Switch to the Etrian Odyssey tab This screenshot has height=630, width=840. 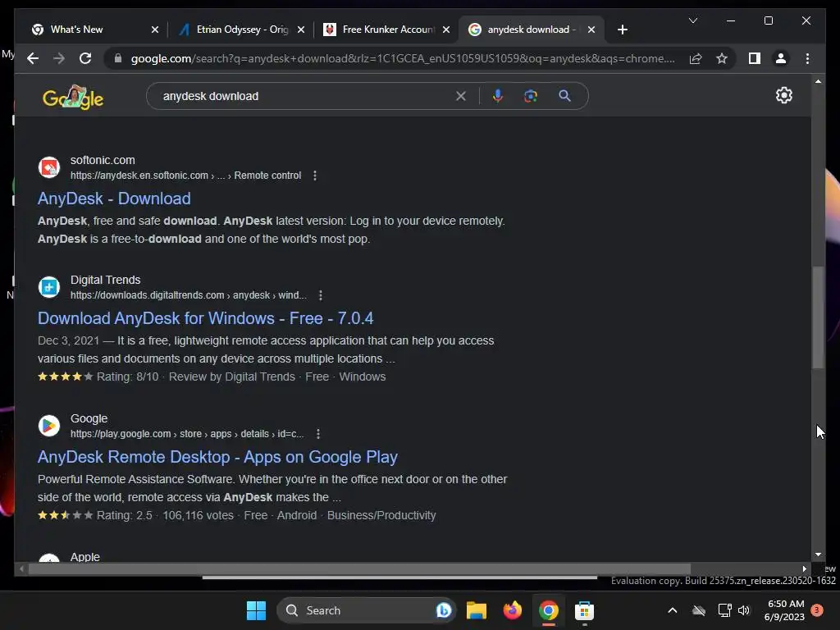[x=242, y=30]
